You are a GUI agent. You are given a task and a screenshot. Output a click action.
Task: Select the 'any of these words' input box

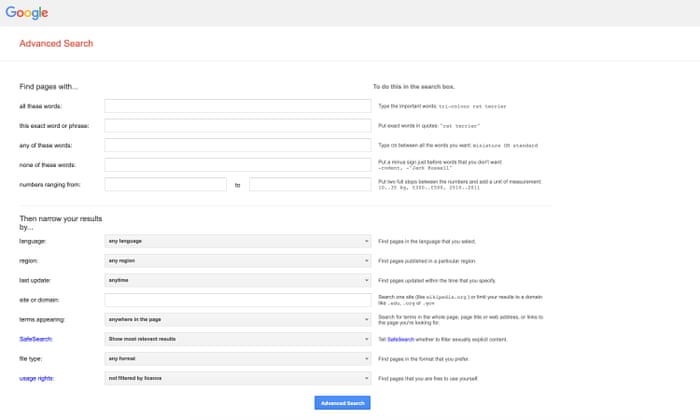238,145
